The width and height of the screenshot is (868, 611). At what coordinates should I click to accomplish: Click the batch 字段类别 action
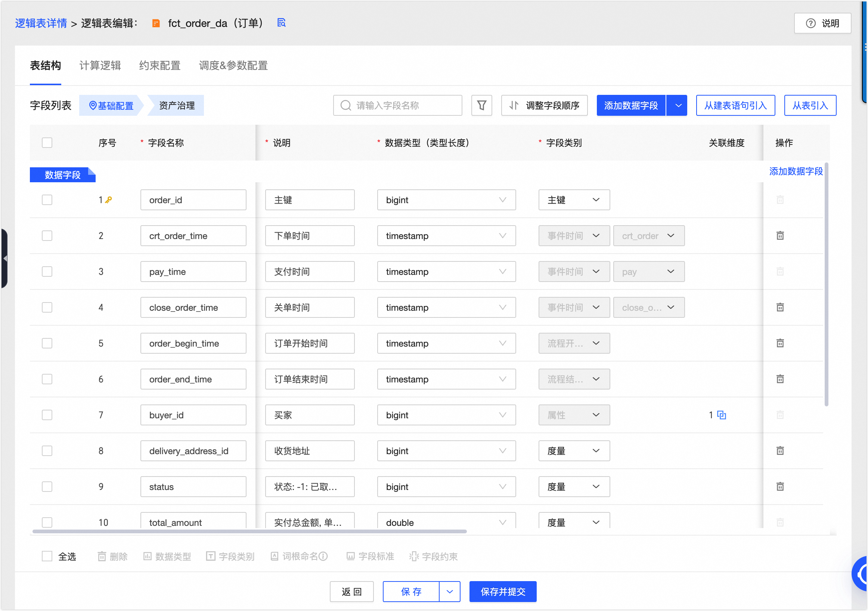[230, 556]
